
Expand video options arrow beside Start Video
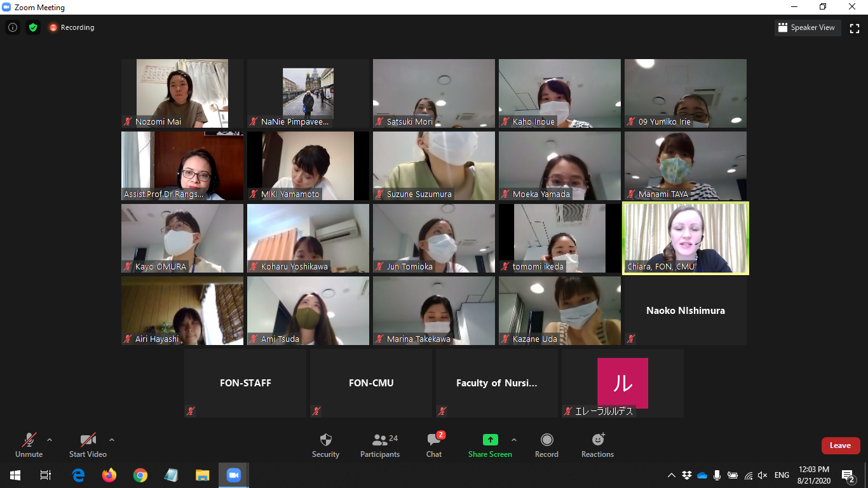pos(112,440)
